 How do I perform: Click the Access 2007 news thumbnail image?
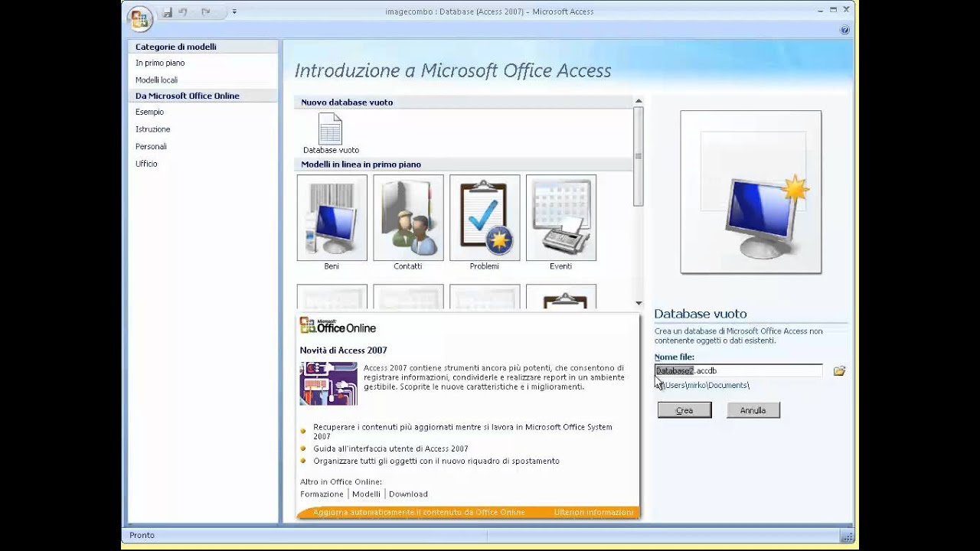328,383
